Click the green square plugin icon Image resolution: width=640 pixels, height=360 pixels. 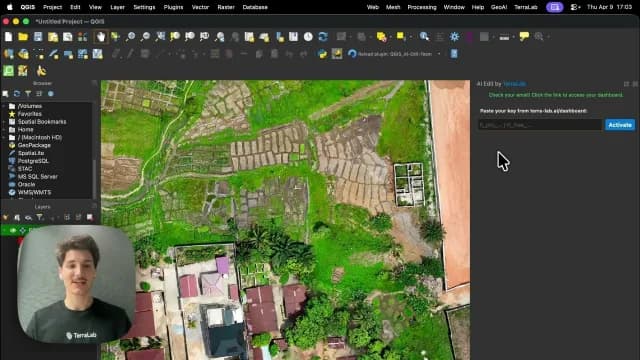point(9,71)
